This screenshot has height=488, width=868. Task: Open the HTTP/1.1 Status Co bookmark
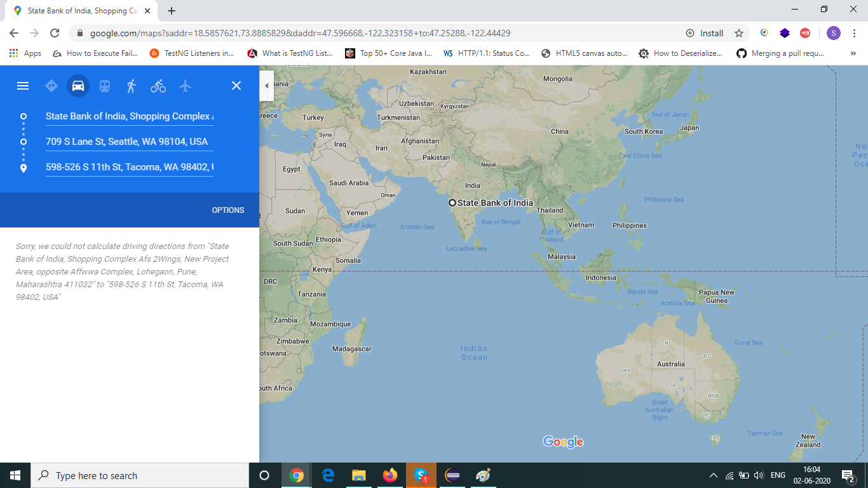point(487,53)
